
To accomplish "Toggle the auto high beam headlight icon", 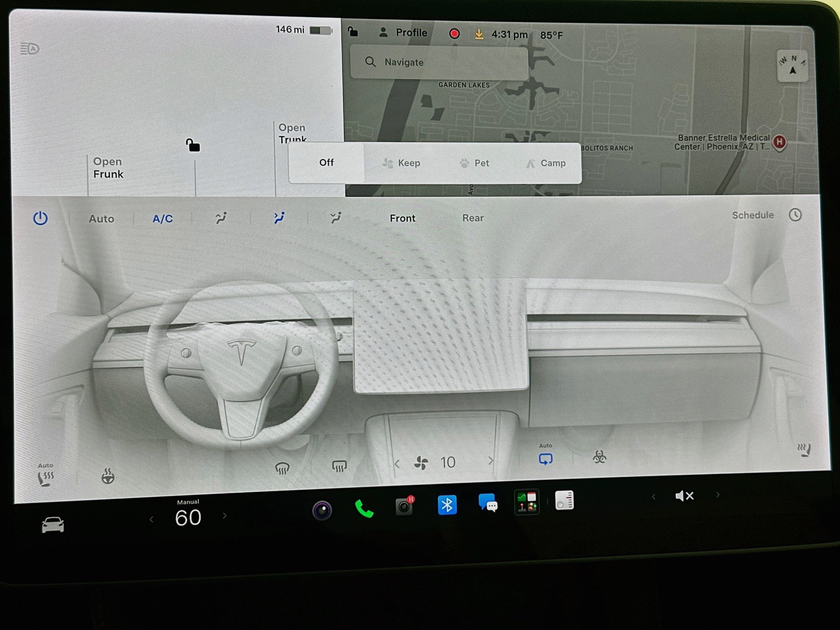I will click(x=30, y=49).
